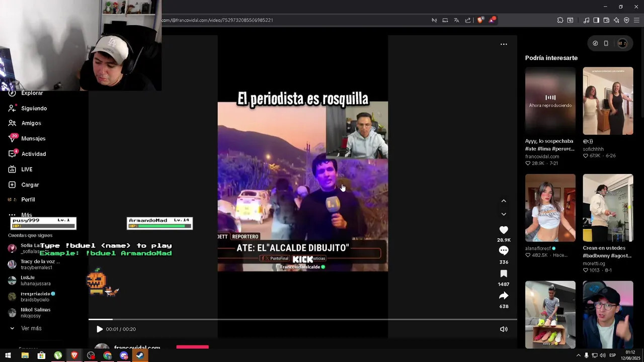Open Discord from taskbar

tap(124, 355)
